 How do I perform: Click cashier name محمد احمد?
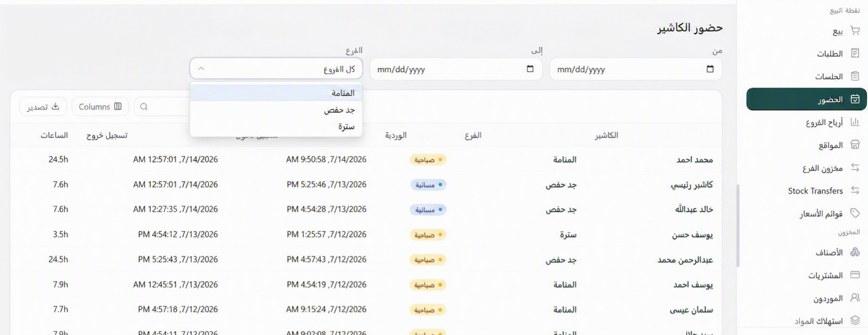click(x=695, y=160)
